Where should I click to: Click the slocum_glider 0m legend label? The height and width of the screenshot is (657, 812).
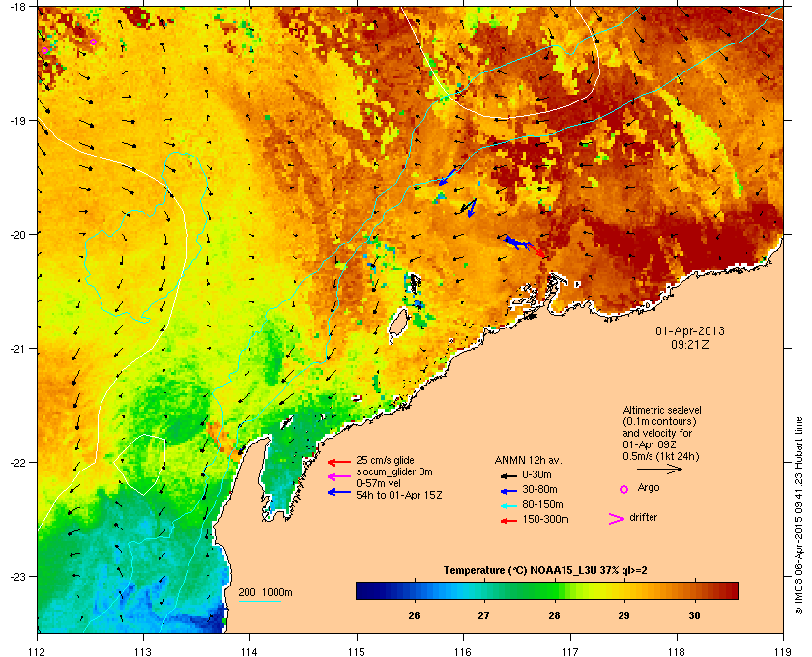pos(394,471)
